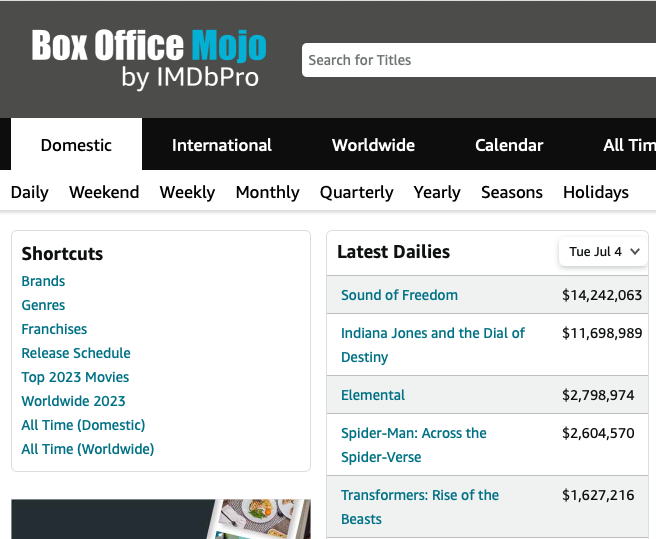Click the Shortcuts heading
This screenshot has width=656, height=539.
tap(62, 254)
